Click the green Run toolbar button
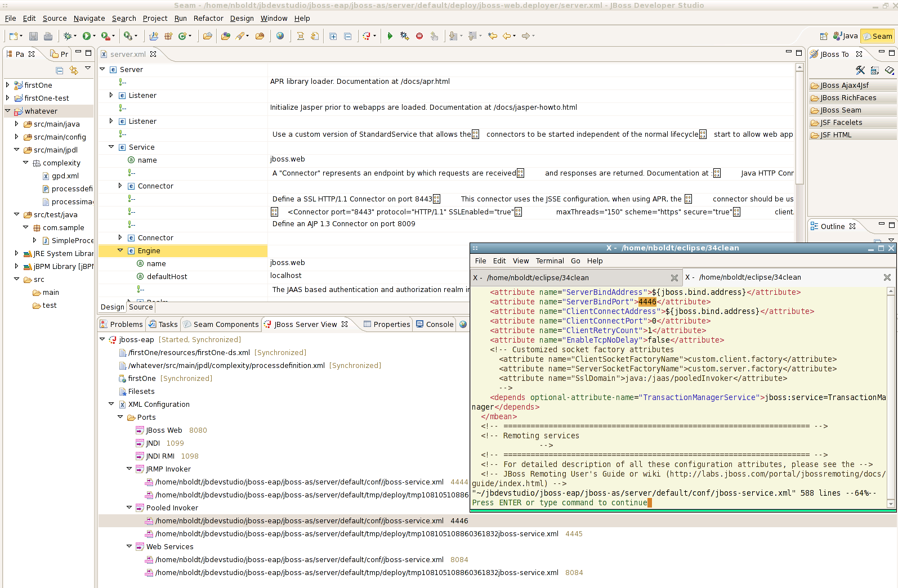The image size is (898, 588). (x=87, y=36)
